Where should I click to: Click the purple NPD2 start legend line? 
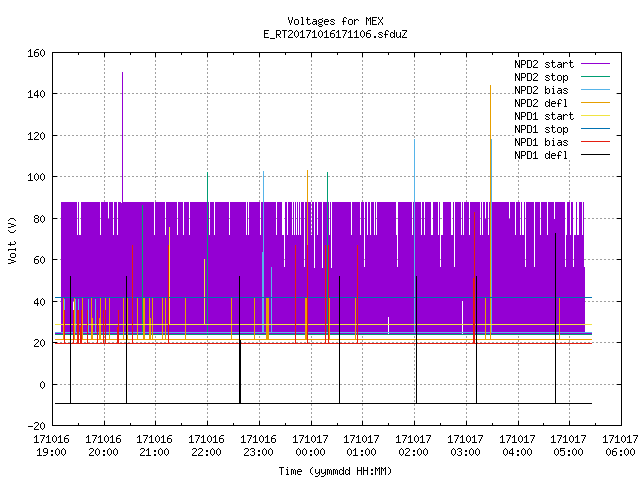tap(596, 64)
